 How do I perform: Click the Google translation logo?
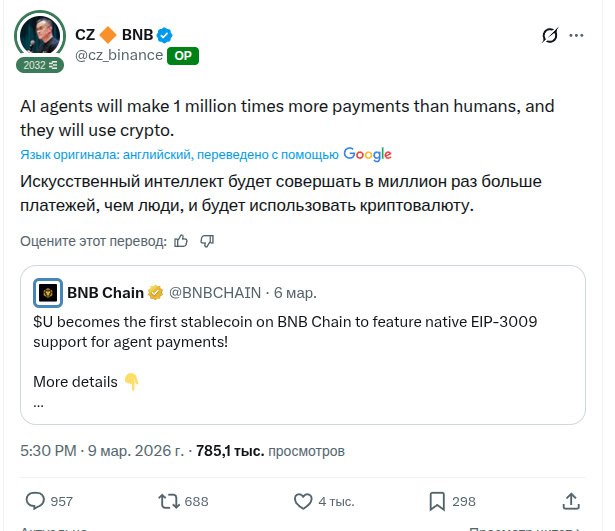click(x=367, y=154)
